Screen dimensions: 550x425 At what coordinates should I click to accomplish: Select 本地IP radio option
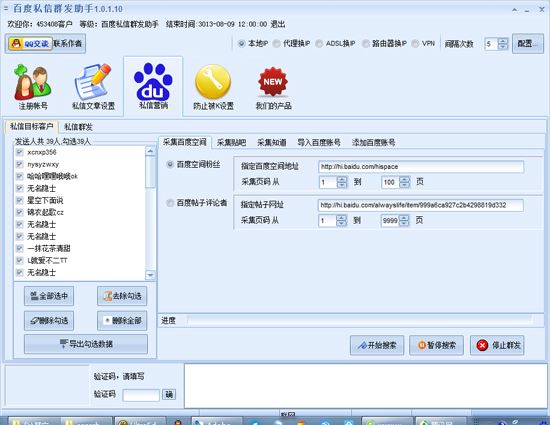click(242, 44)
